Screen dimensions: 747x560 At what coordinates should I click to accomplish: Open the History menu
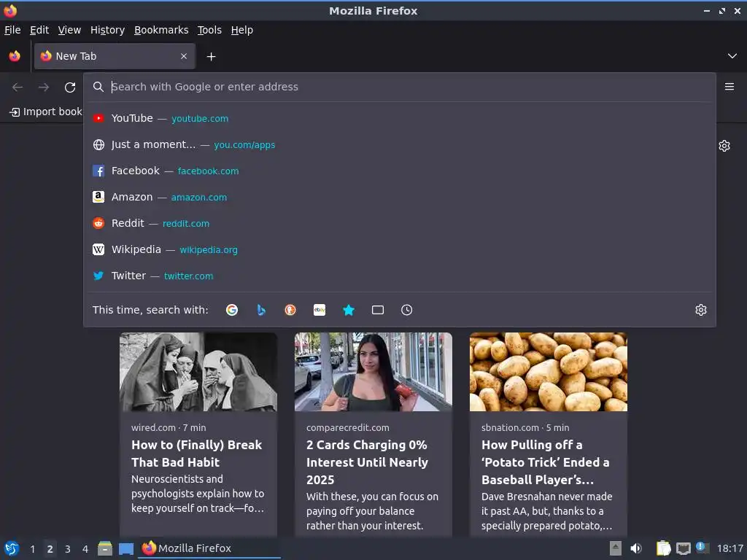108,30
